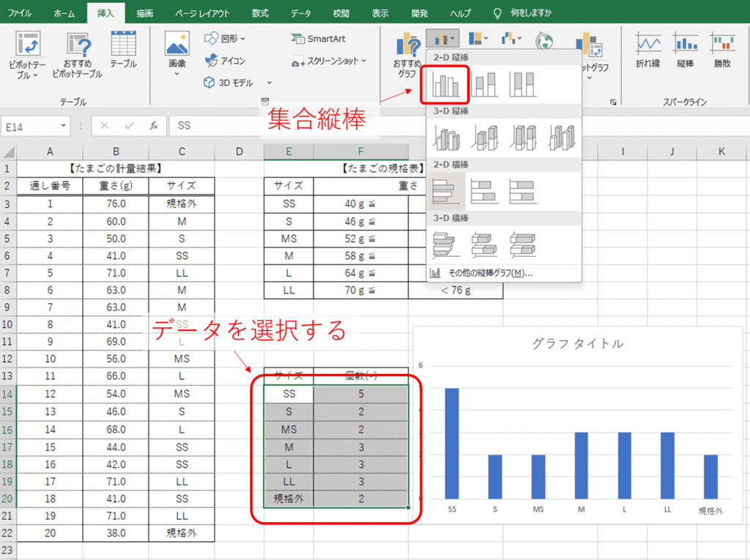This screenshot has height=560, width=750.
Task: Select the 2-D clustered column chart (集合縦棒)
Action: pos(445,84)
